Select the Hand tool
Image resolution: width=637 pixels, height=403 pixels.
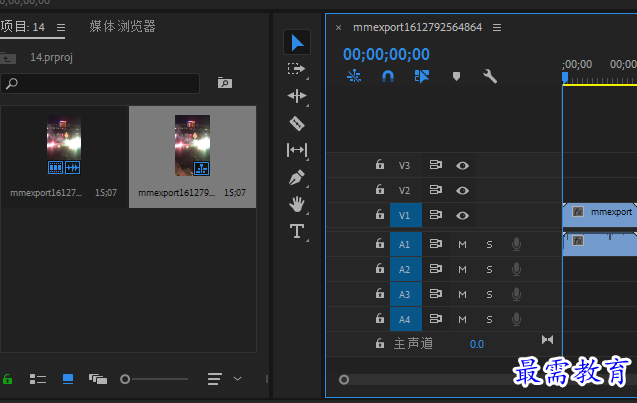(297, 204)
